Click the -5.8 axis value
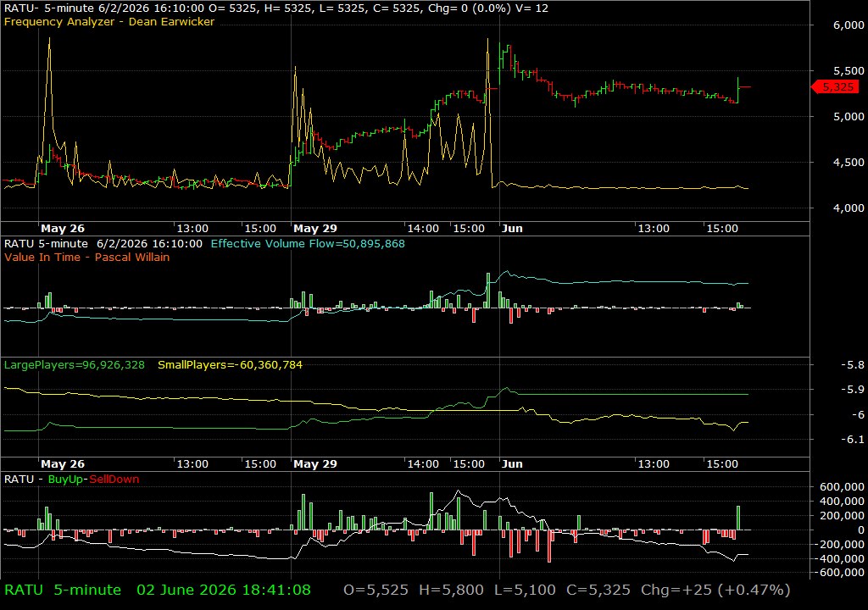The height and width of the screenshot is (610, 868). 853,365
